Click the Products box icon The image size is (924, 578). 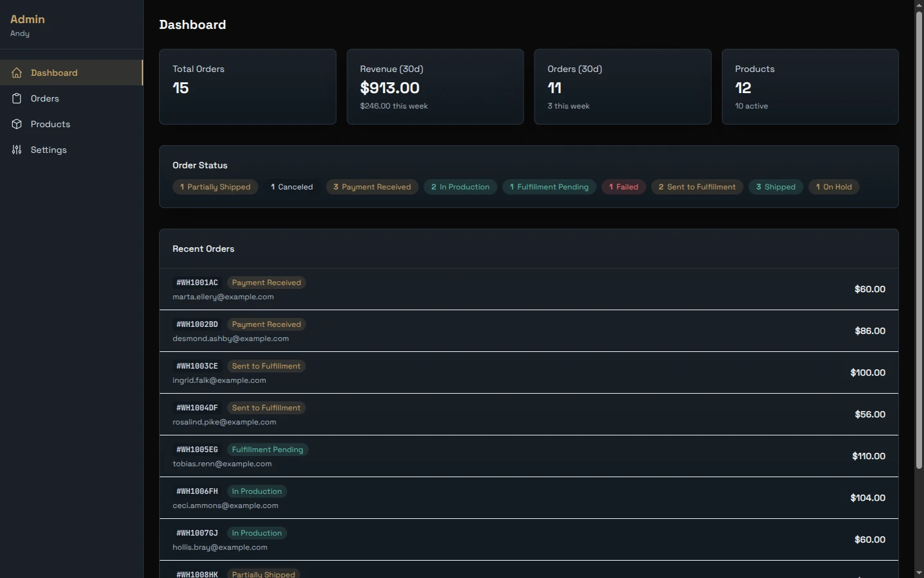[17, 124]
